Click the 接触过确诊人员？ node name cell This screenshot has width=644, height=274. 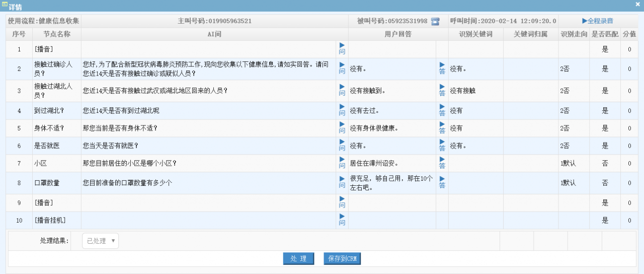pos(56,69)
